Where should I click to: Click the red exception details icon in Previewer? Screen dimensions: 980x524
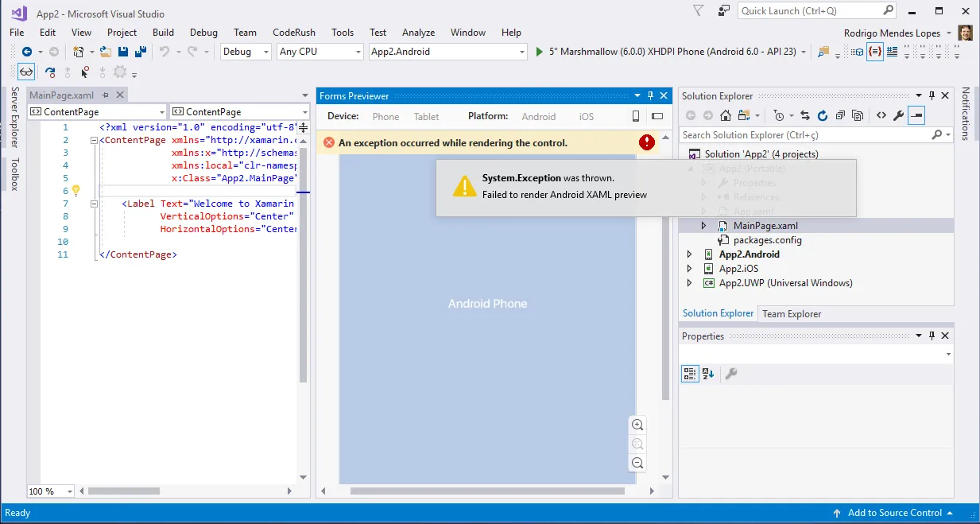647,142
